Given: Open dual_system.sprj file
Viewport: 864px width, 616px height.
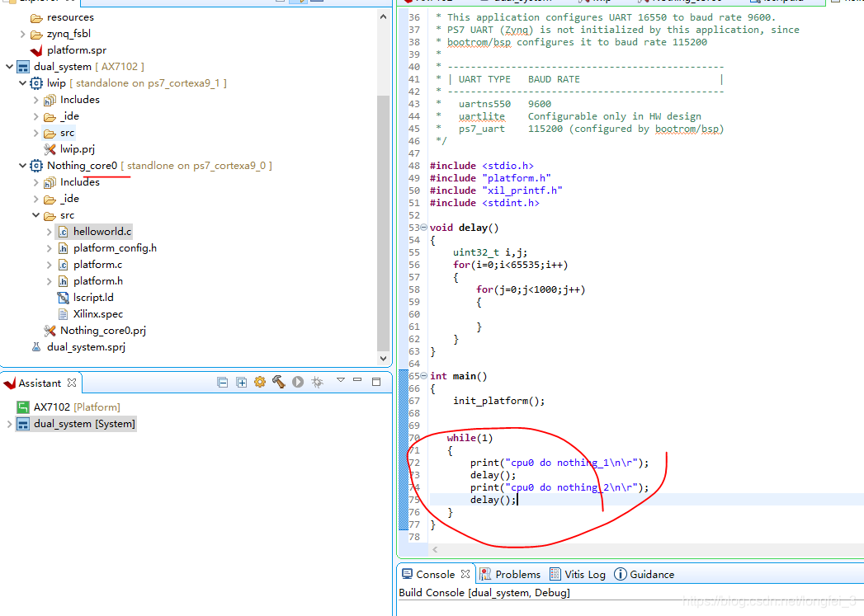Looking at the screenshot, I should coord(85,347).
